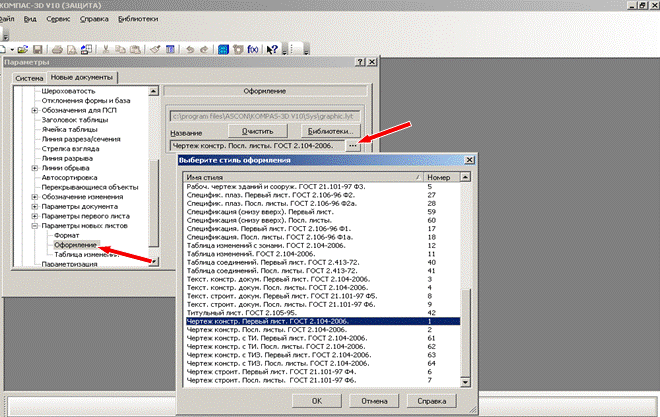The height and width of the screenshot is (417, 660).
Task: Close the Выберите стиль оформления dialog
Action: pos(469,160)
